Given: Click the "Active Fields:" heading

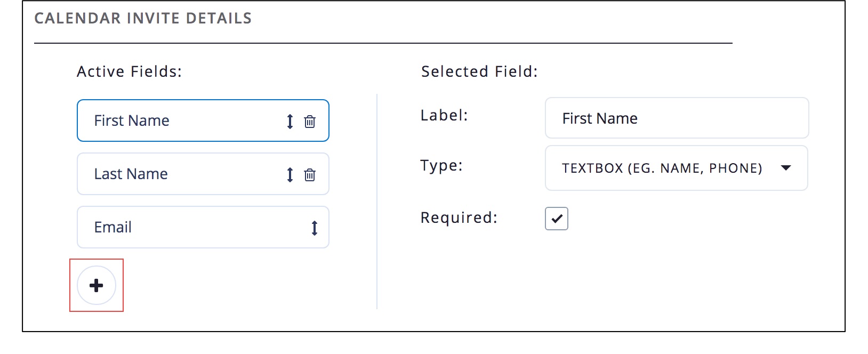Looking at the screenshot, I should pos(130,71).
